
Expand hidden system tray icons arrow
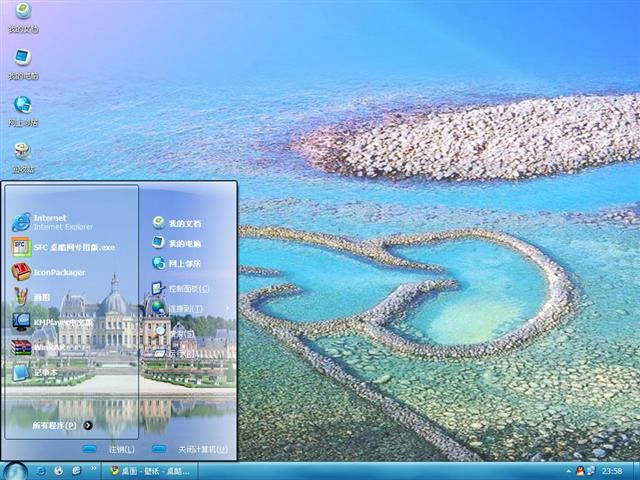pyautogui.click(x=569, y=471)
